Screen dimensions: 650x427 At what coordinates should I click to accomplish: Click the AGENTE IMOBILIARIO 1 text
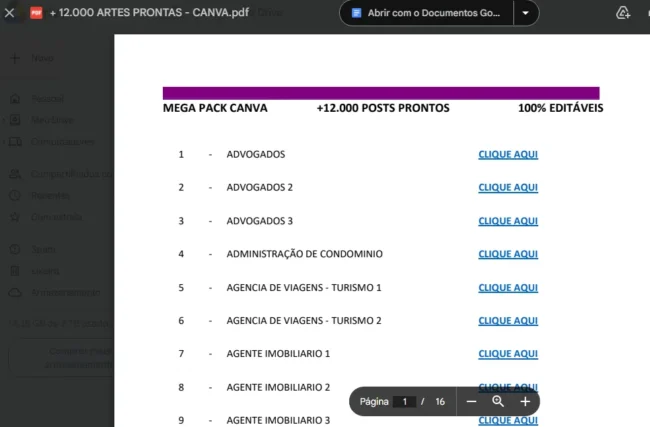coord(278,354)
